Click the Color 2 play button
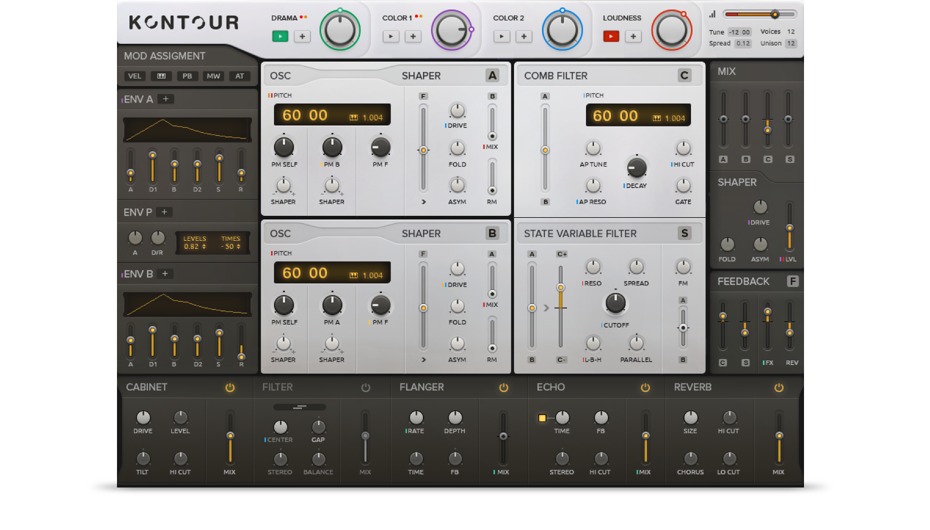 click(x=501, y=37)
